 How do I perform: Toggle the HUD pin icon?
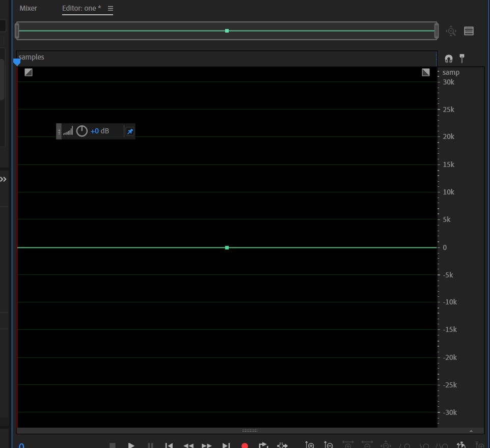click(130, 131)
